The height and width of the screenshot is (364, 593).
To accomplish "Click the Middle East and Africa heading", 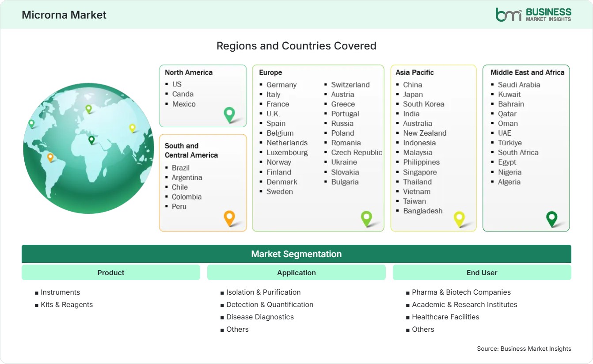I will click(528, 72).
